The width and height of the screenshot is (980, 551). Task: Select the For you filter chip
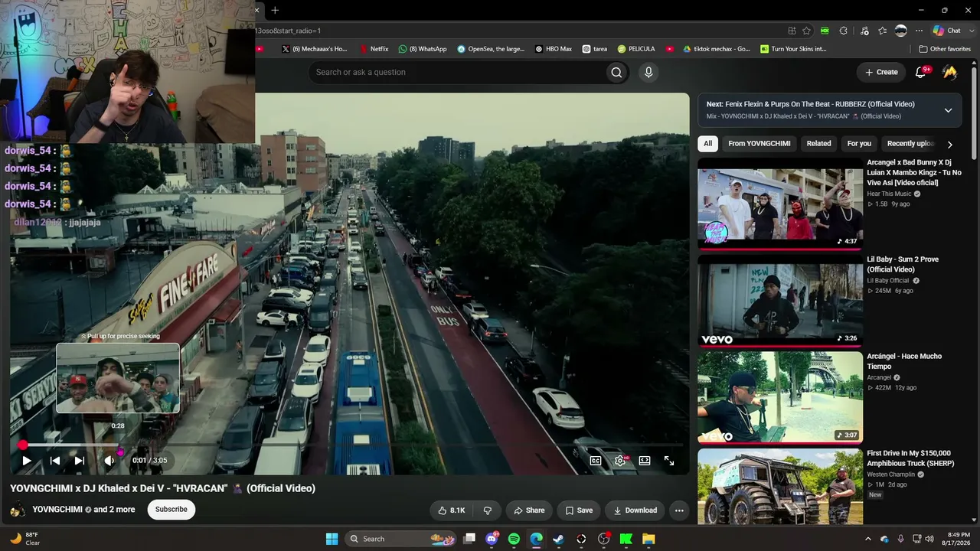pyautogui.click(x=859, y=143)
